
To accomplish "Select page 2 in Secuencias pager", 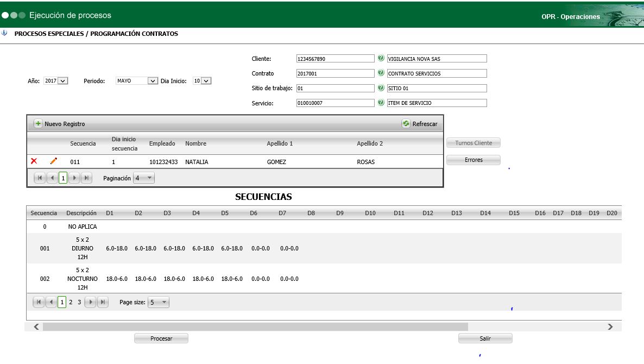I will point(71,302).
